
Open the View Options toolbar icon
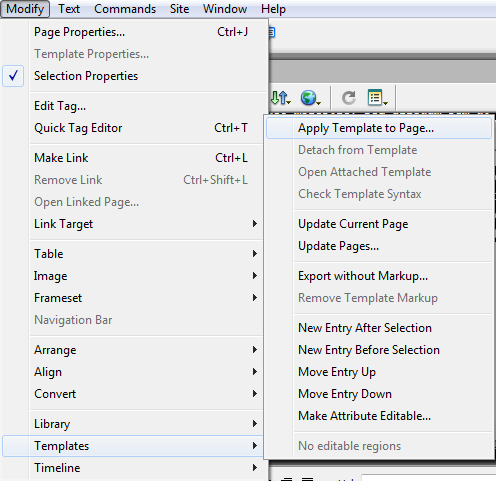click(377, 98)
